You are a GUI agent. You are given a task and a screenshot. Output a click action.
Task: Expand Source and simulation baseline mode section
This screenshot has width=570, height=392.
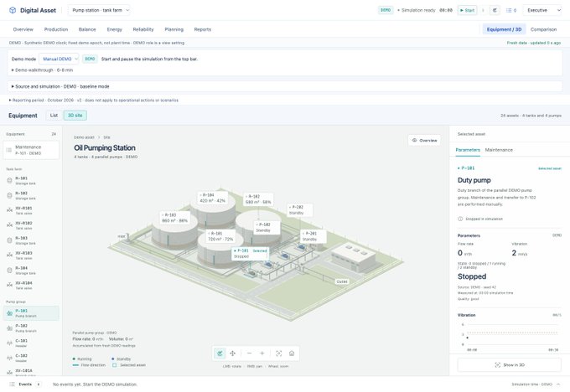[x=60, y=86]
